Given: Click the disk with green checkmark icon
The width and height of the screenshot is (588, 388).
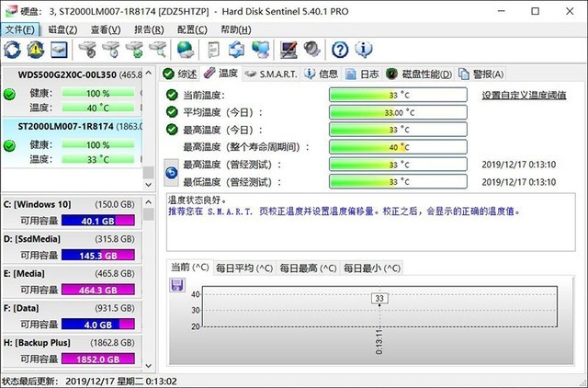Looking at the screenshot, I should click(x=134, y=49).
